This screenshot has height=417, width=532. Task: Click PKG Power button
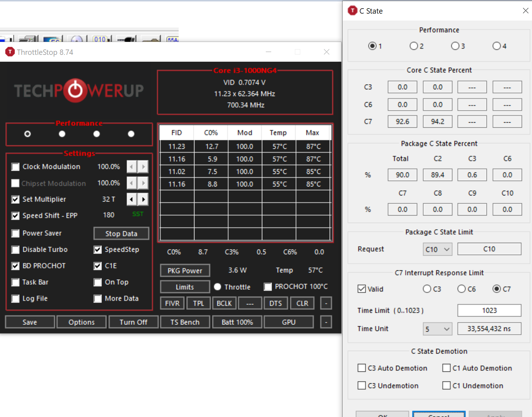coord(185,270)
